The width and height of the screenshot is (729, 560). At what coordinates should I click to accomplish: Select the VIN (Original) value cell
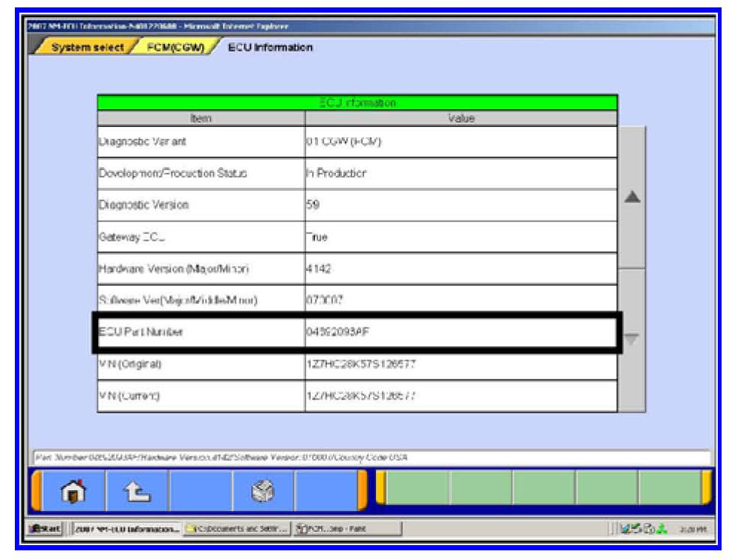pos(461,365)
